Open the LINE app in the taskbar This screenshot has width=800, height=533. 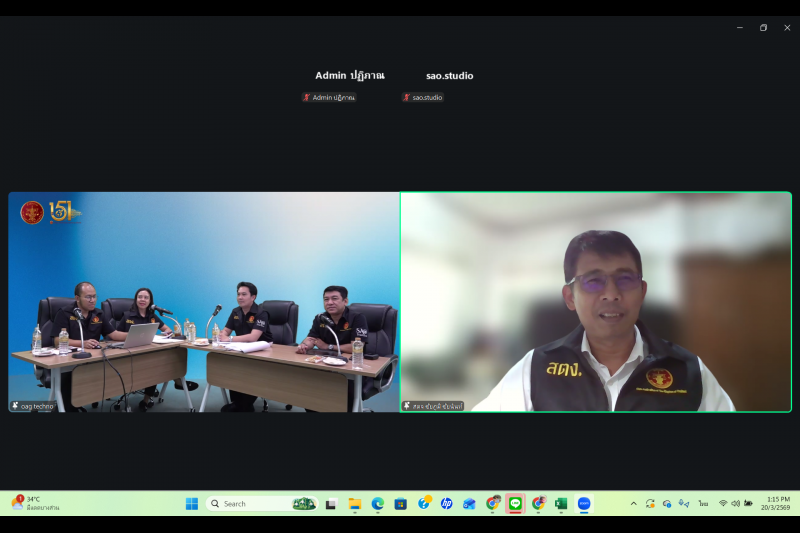(x=515, y=504)
